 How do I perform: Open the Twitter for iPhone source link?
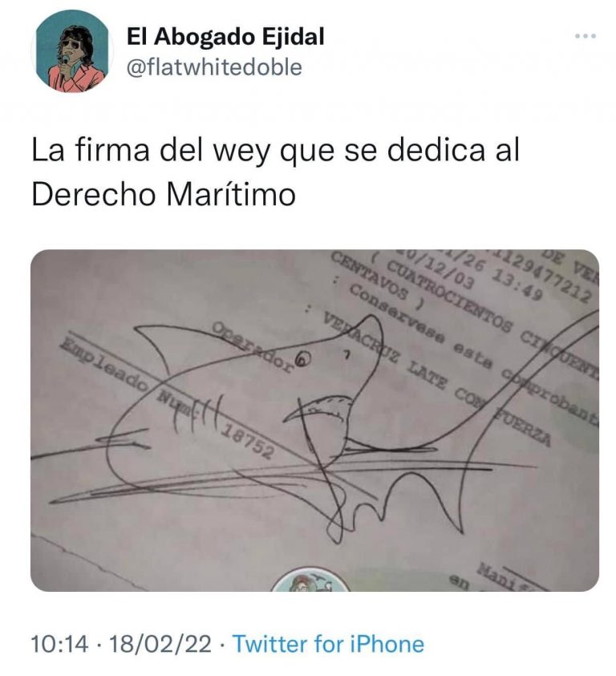328,644
